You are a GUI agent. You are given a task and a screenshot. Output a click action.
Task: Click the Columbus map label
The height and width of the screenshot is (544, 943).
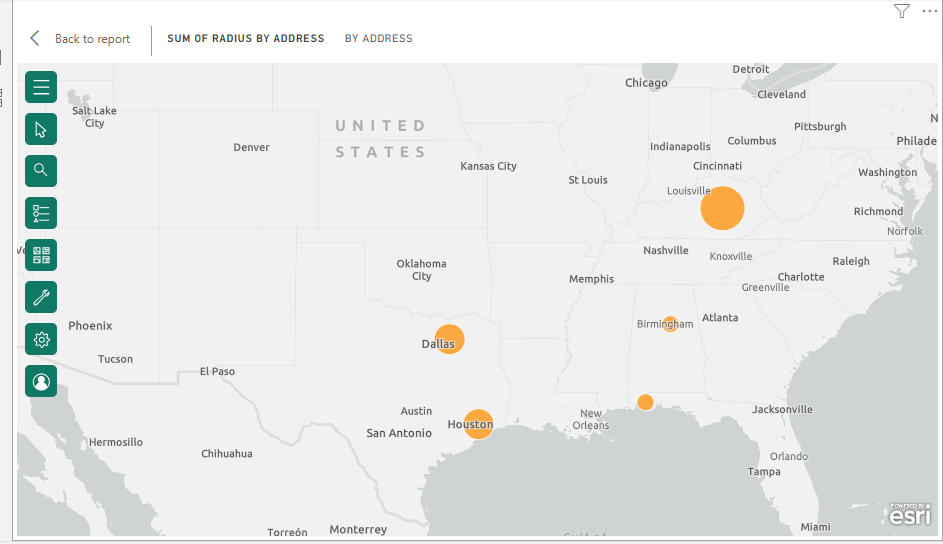(752, 141)
